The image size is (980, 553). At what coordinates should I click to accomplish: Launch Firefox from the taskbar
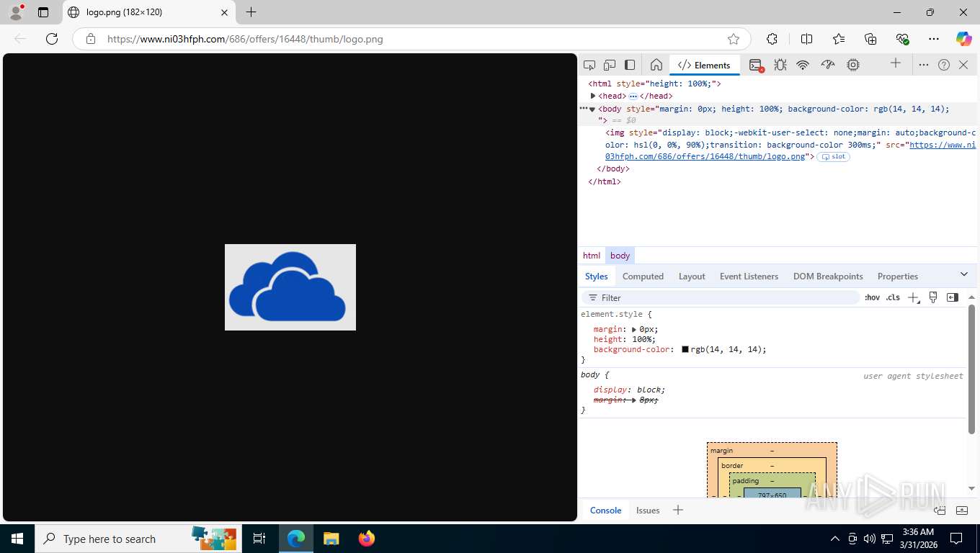click(x=367, y=539)
